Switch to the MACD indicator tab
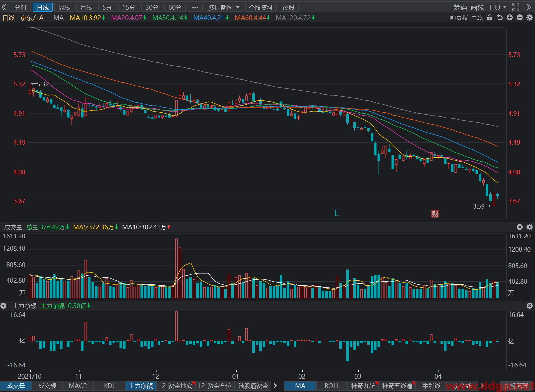This screenshot has width=535, height=392. click(78, 386)
